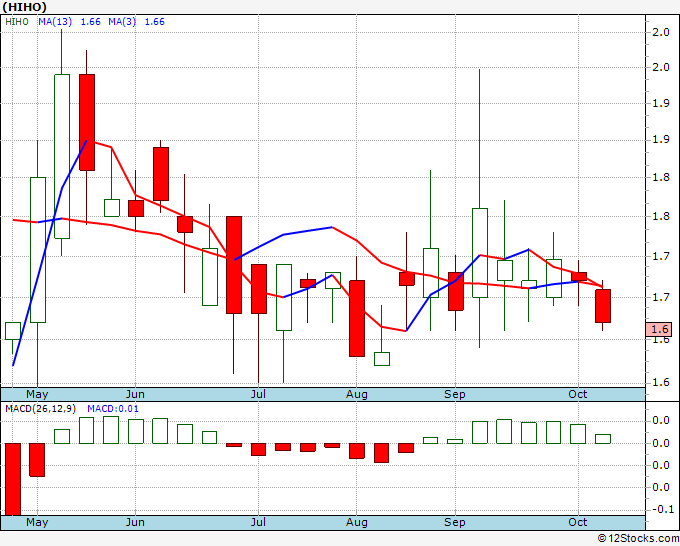Screen dimensions: 680x546
Task: Select the Jun label on price axis
Action: (135, 394)
